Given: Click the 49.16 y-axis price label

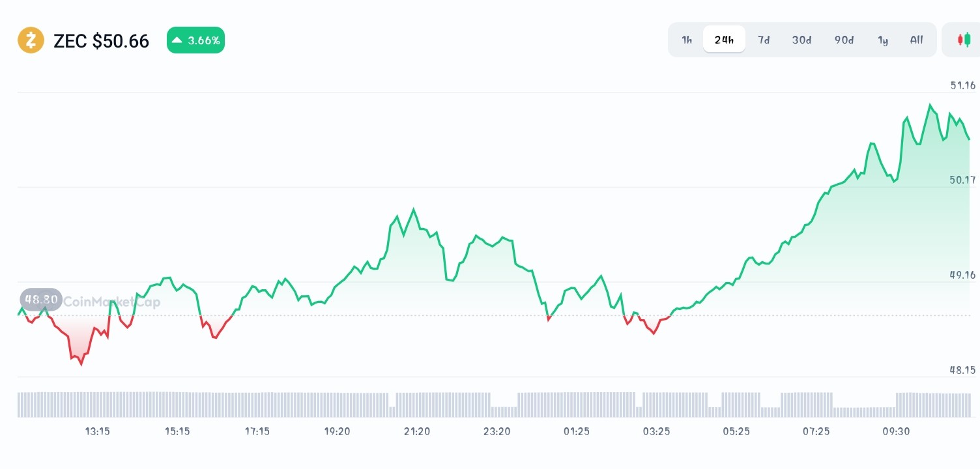Looking at the screenshot, I should pos(962,275).
